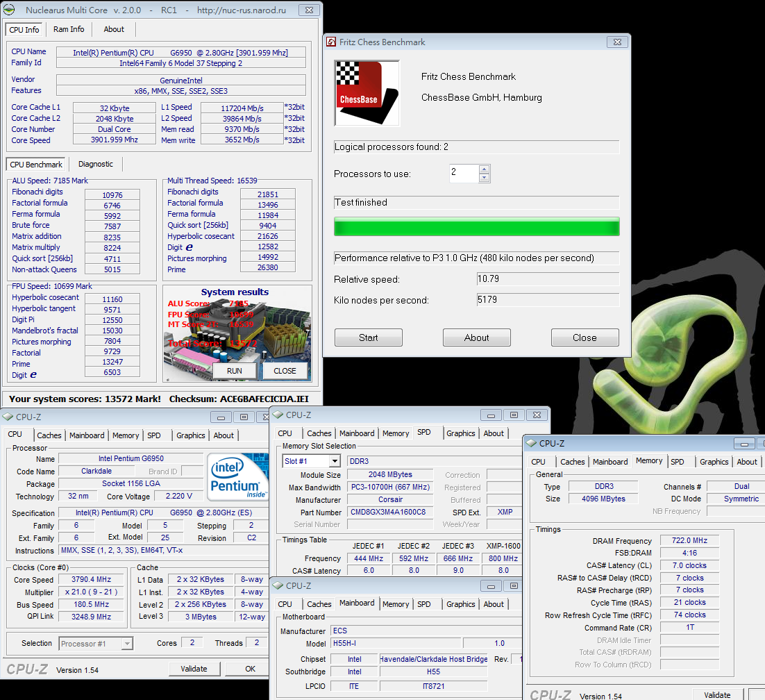Screen dimensions: 765x700
Task: Select the CPU Benchmark tab
Action: [36, 165]
